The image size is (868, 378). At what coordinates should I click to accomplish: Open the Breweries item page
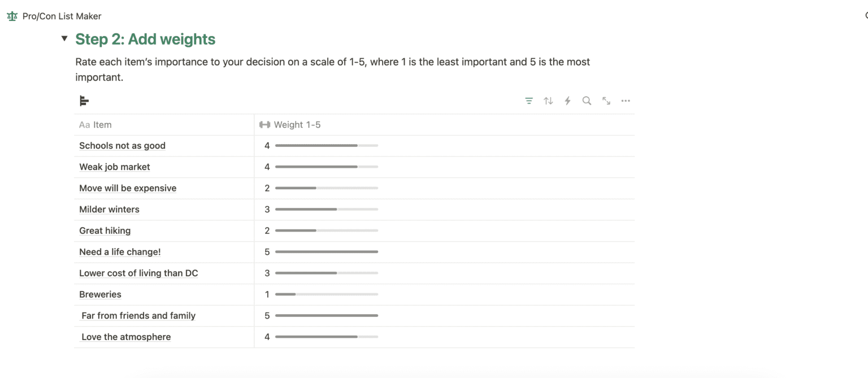(100, 294)
